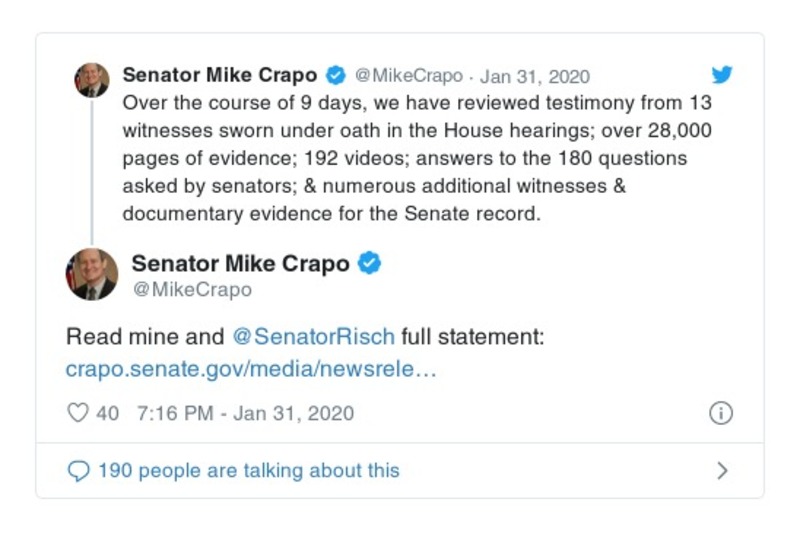
Task: Click the speech bubble conversation icon
Action: click(77, 471)
